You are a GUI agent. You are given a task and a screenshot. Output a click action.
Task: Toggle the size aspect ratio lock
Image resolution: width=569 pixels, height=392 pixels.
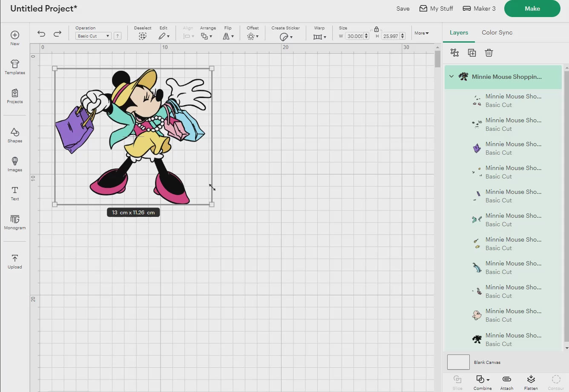pos(376,29)
